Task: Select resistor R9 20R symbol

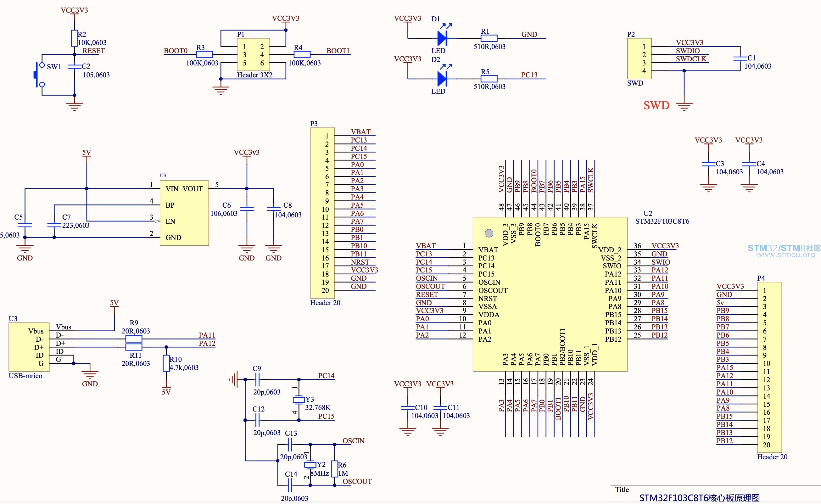Action: (x=134, y=339)
